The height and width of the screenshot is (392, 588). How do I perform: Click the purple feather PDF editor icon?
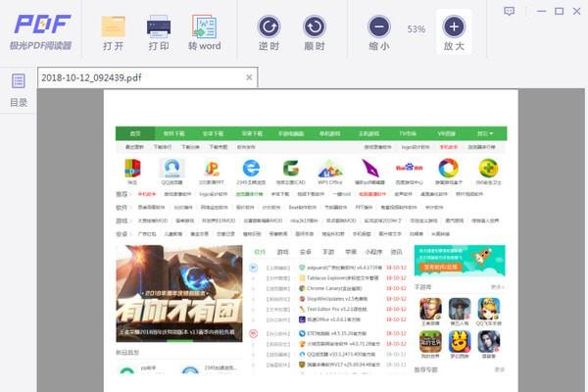369,168
